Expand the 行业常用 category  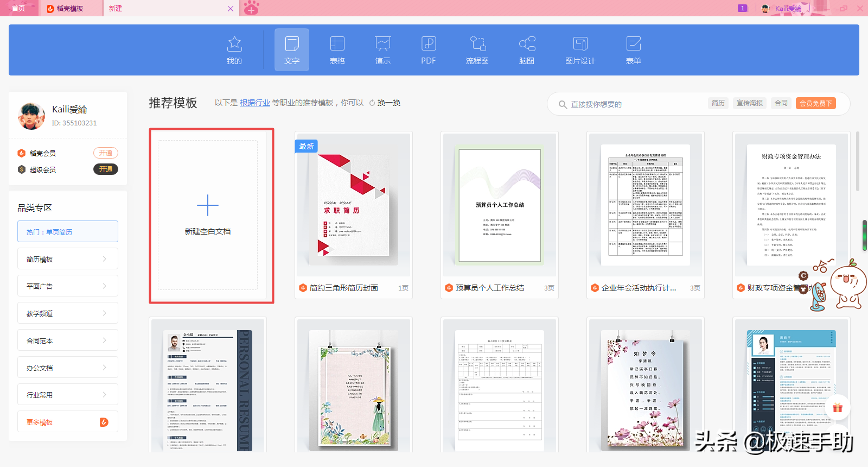[x=68, y=395]
